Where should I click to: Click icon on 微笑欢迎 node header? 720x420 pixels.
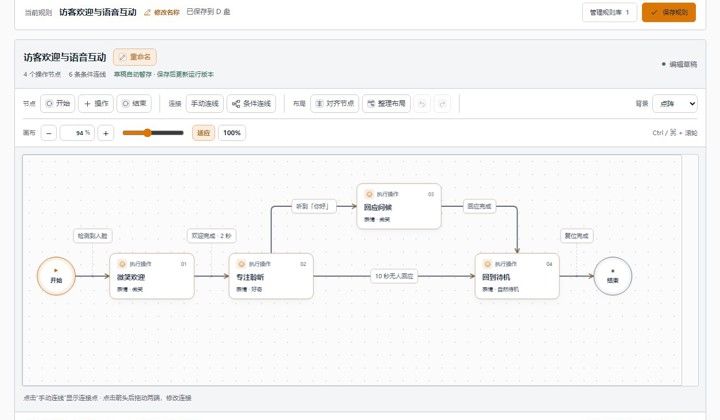122,264
